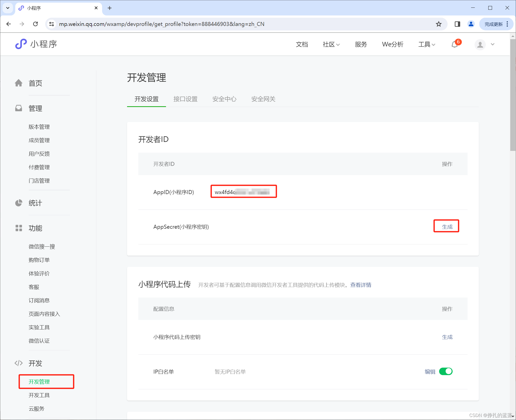Switch to the 接口设置 tab
This screenshot has width=516, height=420.
(185, 99)
